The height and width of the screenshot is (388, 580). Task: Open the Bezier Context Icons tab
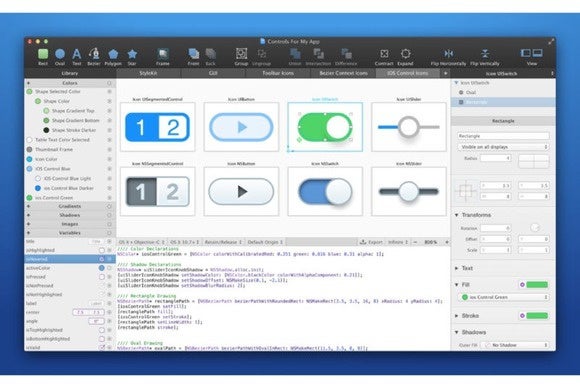pos(343,73)
